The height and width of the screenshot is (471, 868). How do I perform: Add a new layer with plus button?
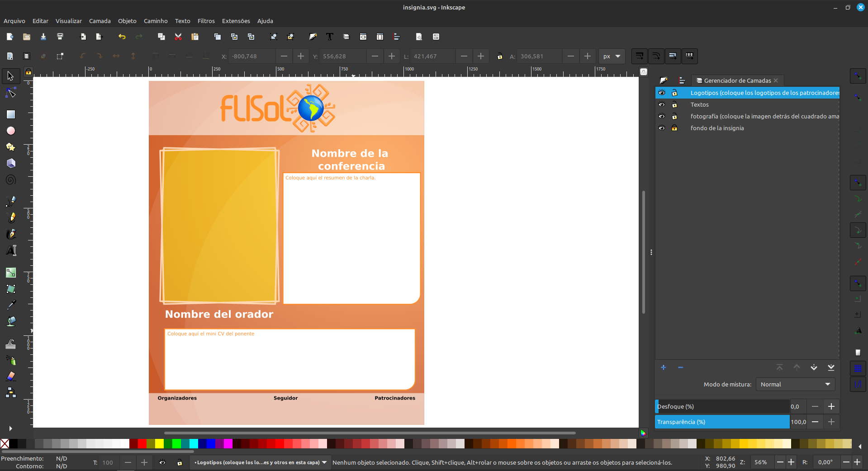[664, 367]
